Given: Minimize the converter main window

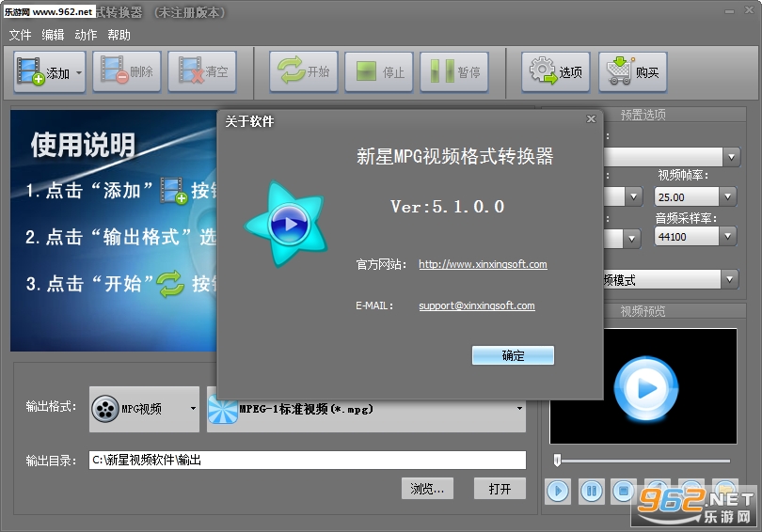Looking at the screenshot, I should tap(729, 11).
